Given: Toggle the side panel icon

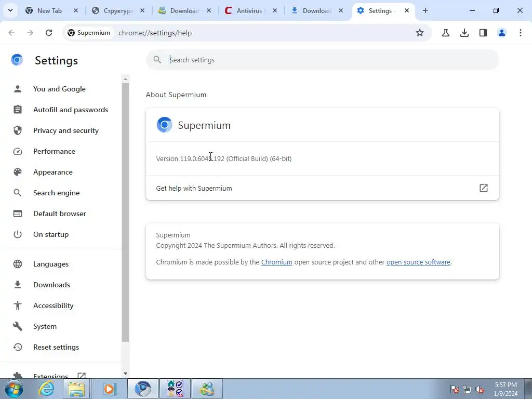Looking at the screenshot, I should [x=483, y=33].
